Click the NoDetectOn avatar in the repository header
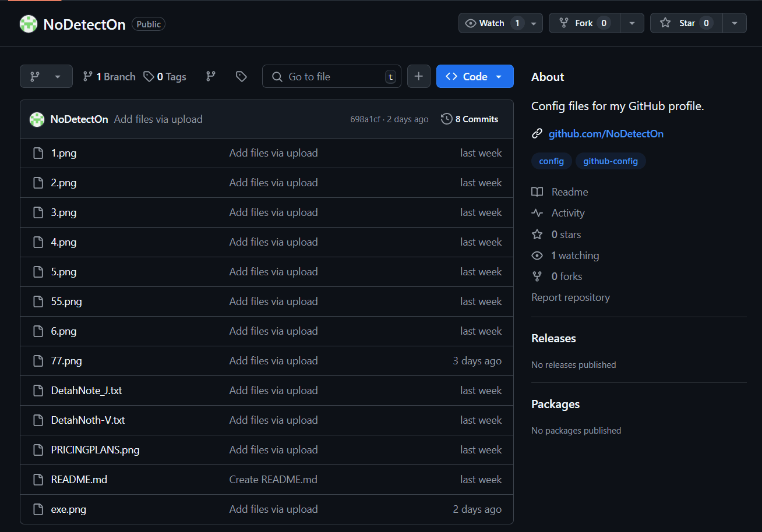 [x=29, y=24]
